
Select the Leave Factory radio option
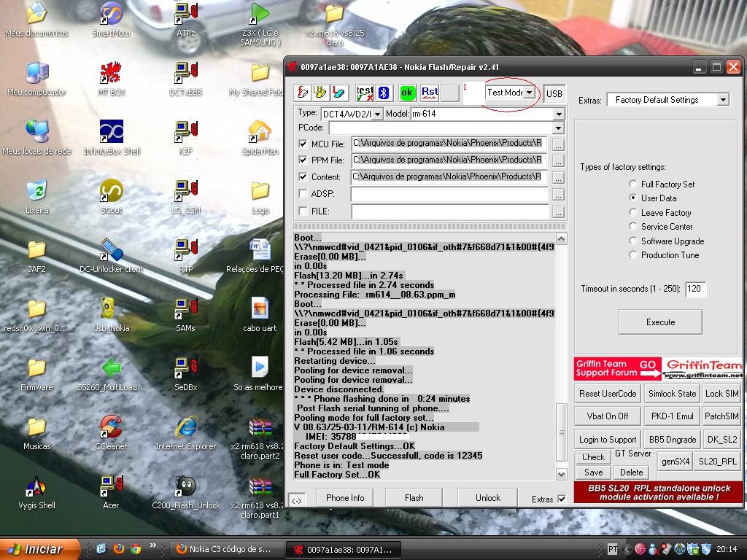[633, 212]
